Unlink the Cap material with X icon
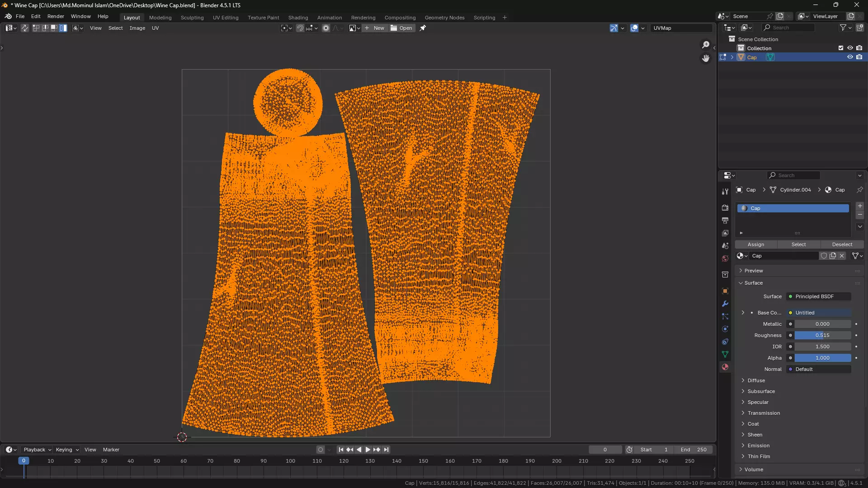The image size is (868, 488). [x=842, y=256]
